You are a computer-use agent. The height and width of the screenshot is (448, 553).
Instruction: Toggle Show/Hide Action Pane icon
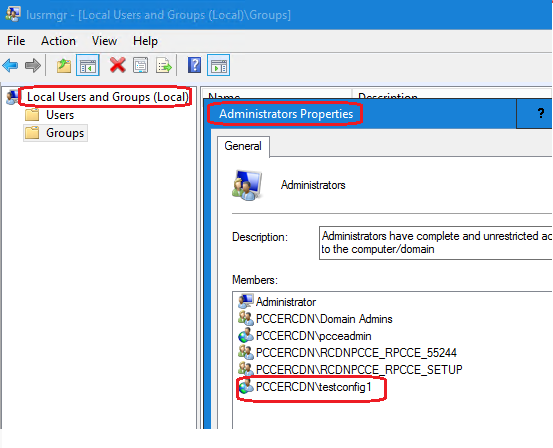219,65
